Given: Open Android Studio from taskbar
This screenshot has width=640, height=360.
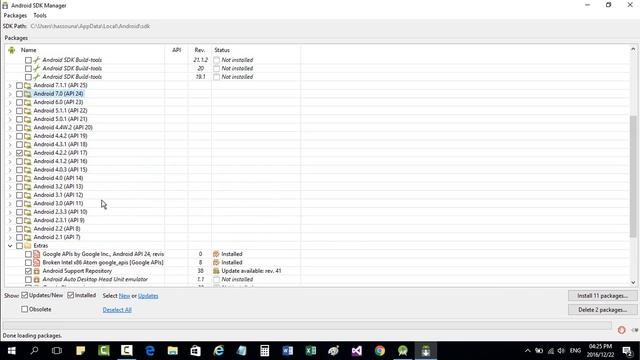Looking at the screenshot, I should coord(403,351).
